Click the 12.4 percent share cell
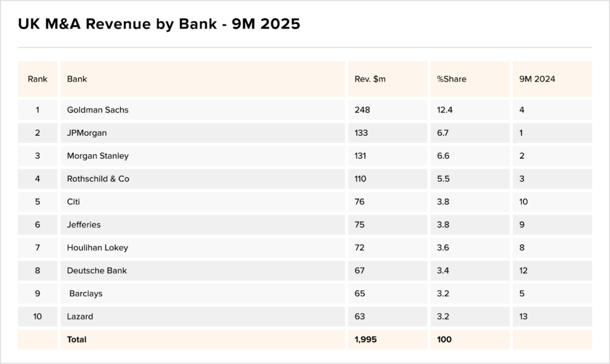This screenshot has height=364, width=610. pos(444,110)
